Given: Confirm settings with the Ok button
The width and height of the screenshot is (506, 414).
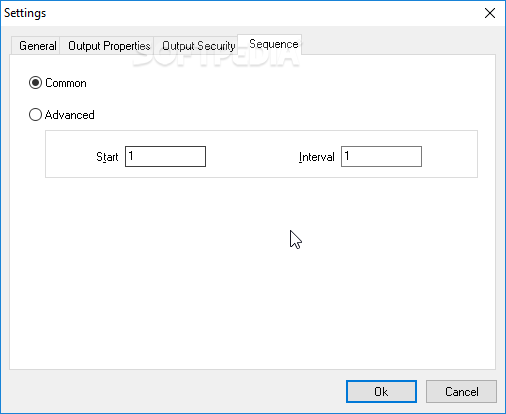Looking at the screenshot, I should (381, 392).
